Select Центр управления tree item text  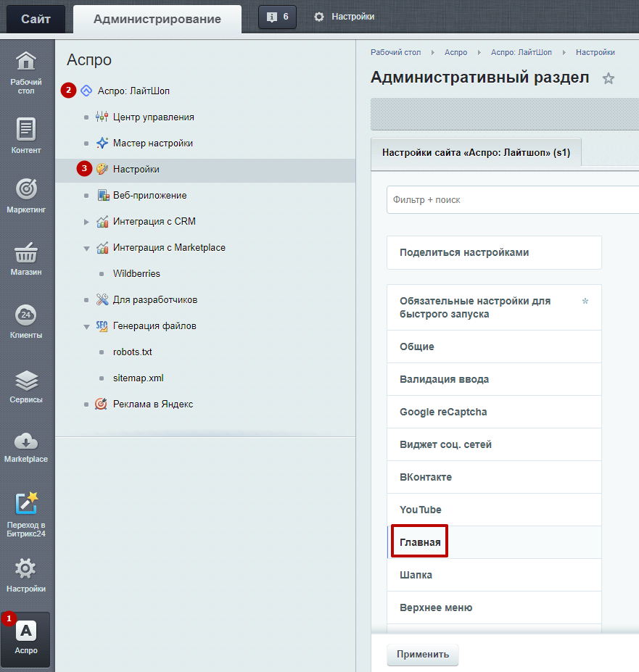[x=154, y=117]
